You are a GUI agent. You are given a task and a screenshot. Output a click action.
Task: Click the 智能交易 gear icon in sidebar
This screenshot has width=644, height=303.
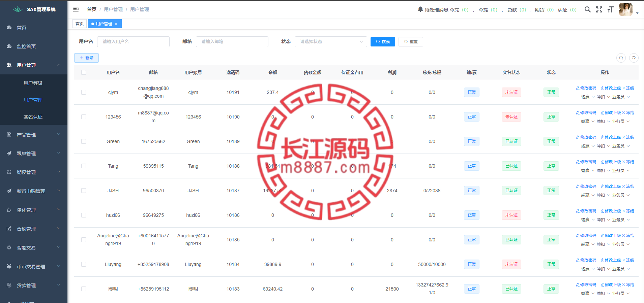[x=9, y=247]
